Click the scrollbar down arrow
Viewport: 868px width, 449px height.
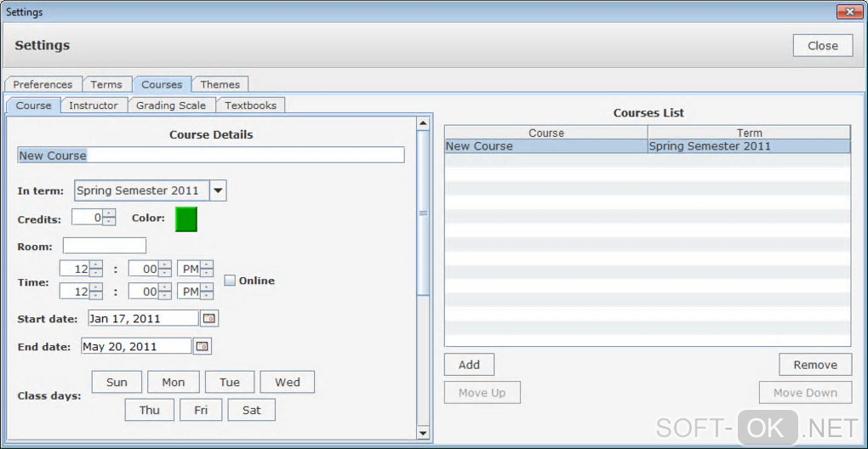point(424,433)
